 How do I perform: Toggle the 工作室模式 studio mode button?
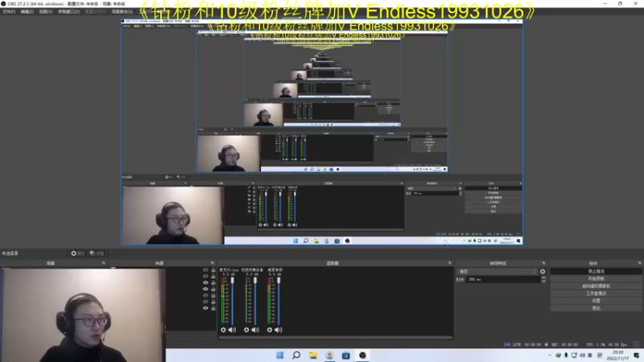click(x=596, y=294)
